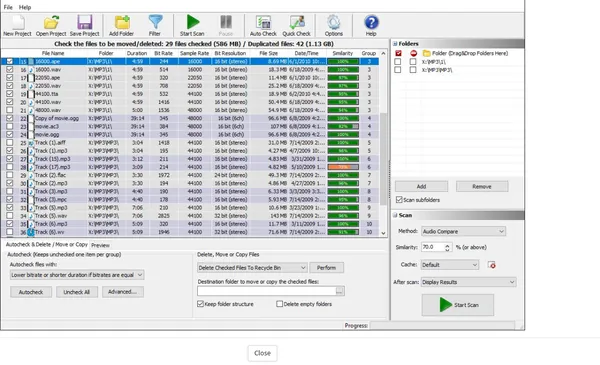This screenshot has height=365, width=600.
Task: Click the browse button for destination folder
Action: point(340,292)
